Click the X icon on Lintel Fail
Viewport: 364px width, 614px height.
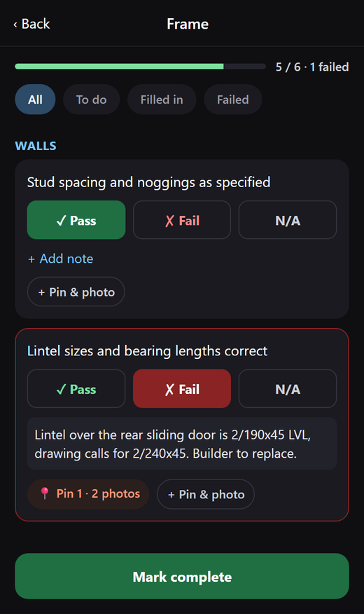tap(169, 390)
